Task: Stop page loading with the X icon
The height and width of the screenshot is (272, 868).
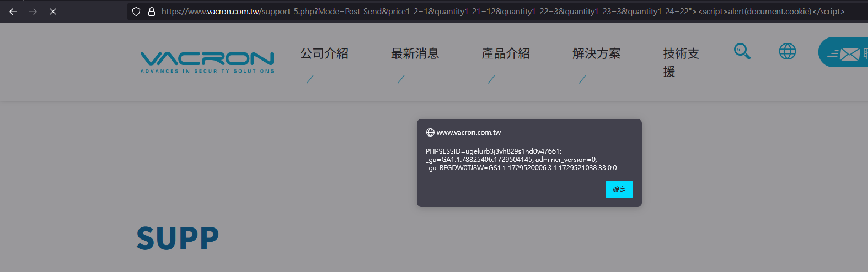Action: click(x=53, y=12)
